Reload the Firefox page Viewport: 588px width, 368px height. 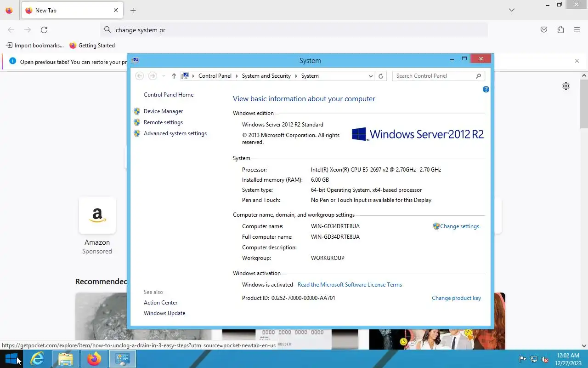[44, 30]
